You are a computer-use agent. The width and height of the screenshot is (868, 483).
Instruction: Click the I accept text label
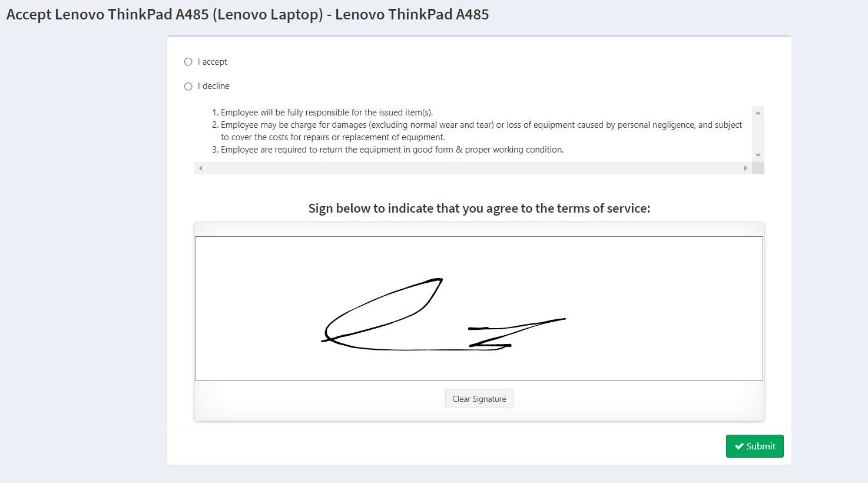(213, 62)
